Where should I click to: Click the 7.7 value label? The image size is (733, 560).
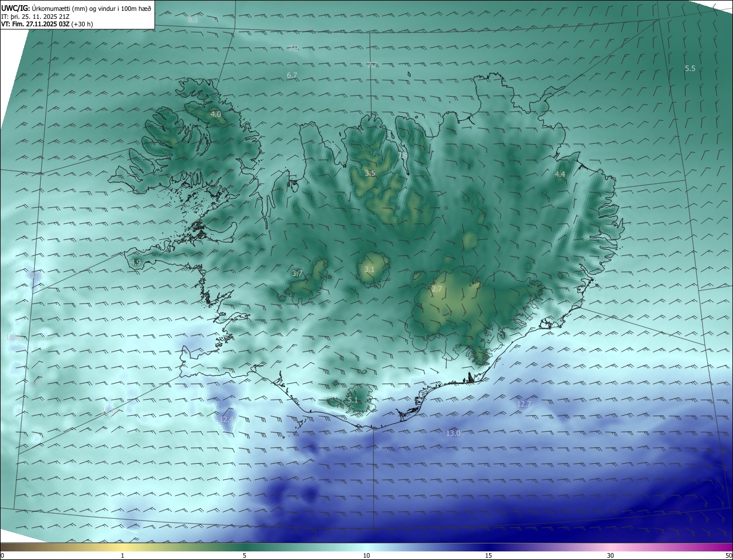(372, 65)
